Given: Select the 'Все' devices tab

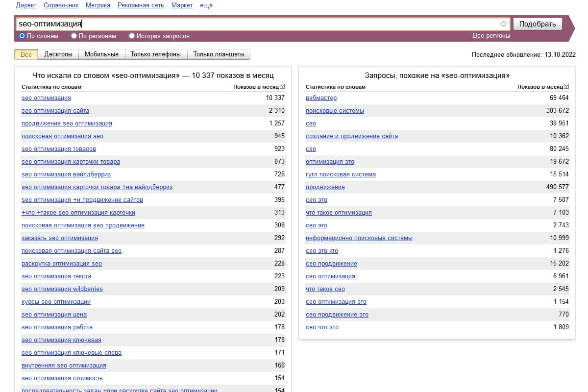Looking at the screenshot, I should tap(26, 54).
